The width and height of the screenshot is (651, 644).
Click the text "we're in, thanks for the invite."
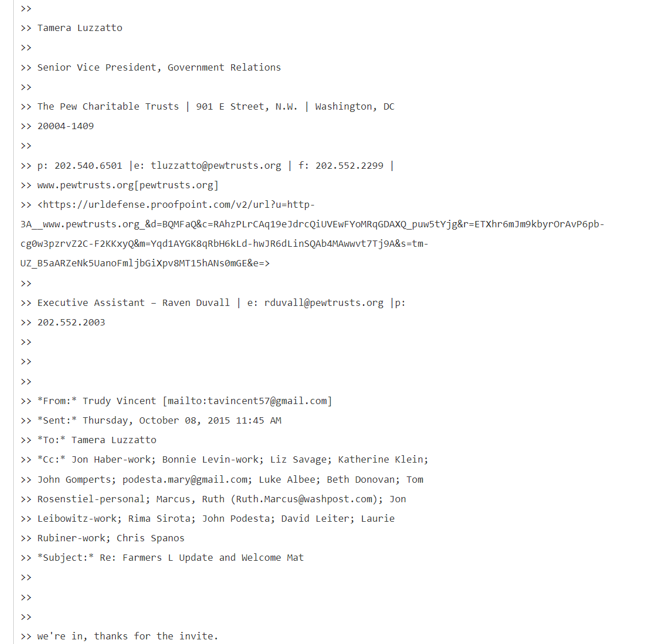[x=127, y=636]
